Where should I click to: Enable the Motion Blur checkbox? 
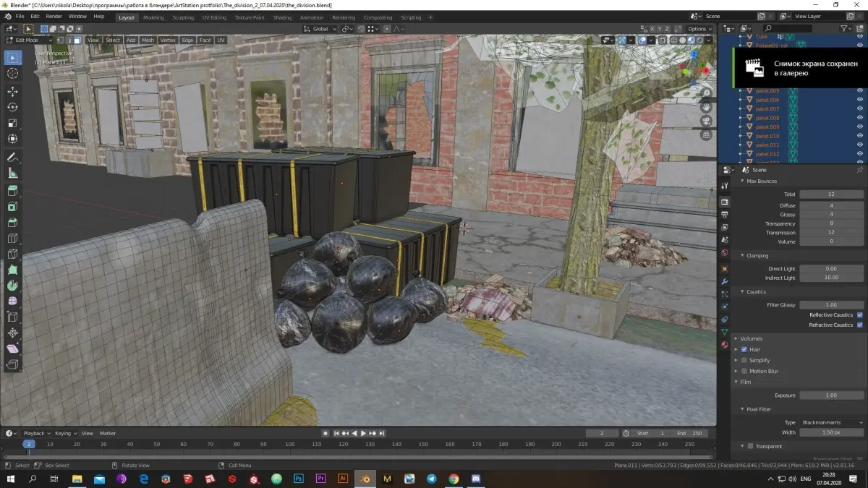[x=744, y=371]
